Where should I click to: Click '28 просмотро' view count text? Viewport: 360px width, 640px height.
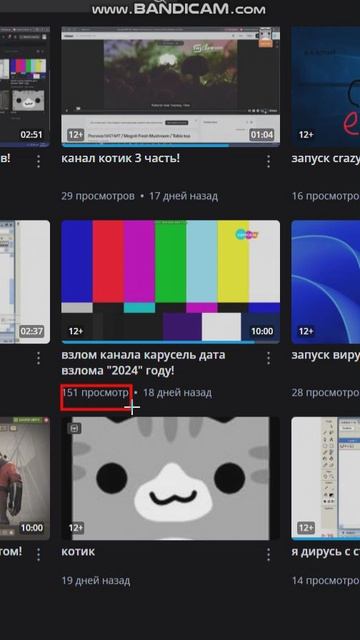click(x=326, y=393)
